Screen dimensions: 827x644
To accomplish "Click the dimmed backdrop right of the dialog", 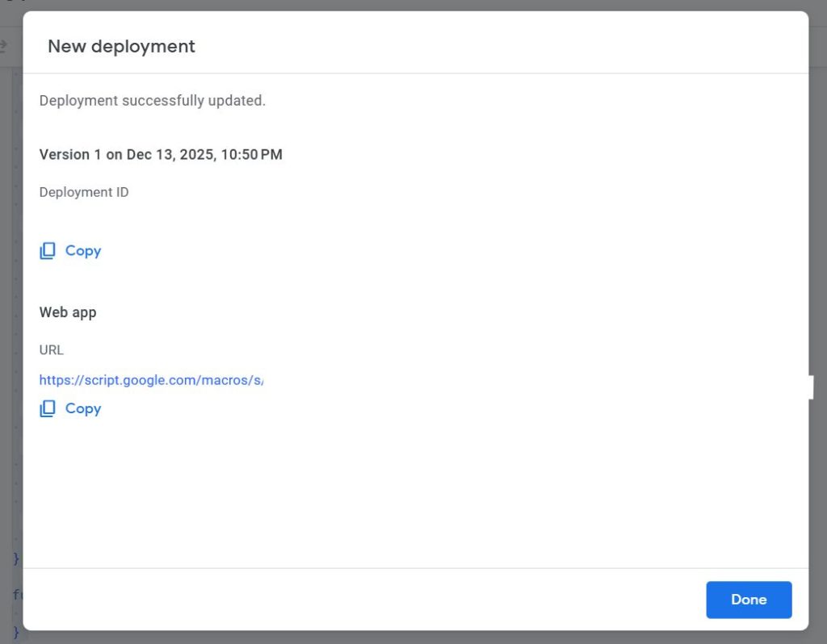I will coord(817,242).
